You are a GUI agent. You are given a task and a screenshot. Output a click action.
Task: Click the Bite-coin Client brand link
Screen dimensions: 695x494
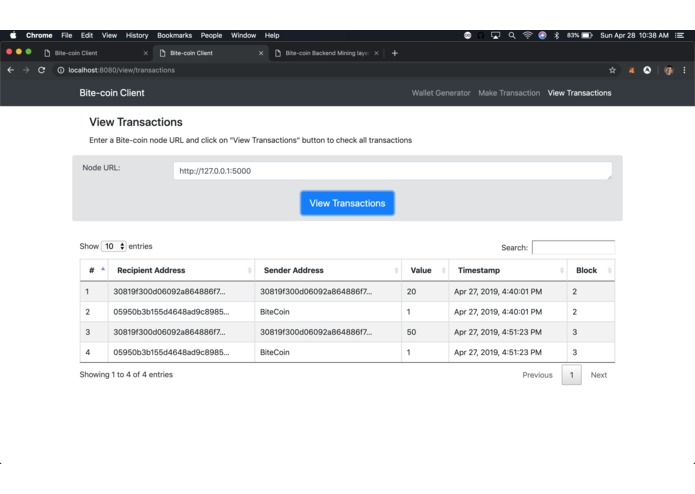112,93
